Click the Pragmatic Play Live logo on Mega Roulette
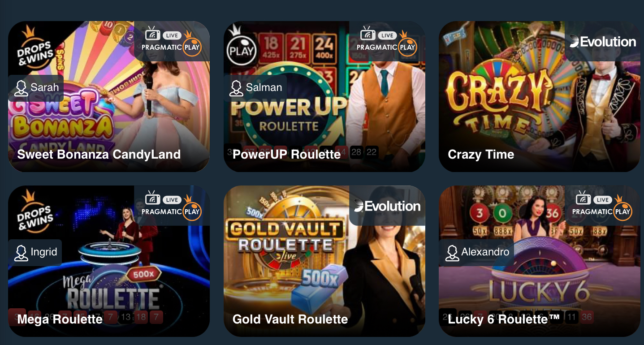644x345 pixels. point(172,206)
